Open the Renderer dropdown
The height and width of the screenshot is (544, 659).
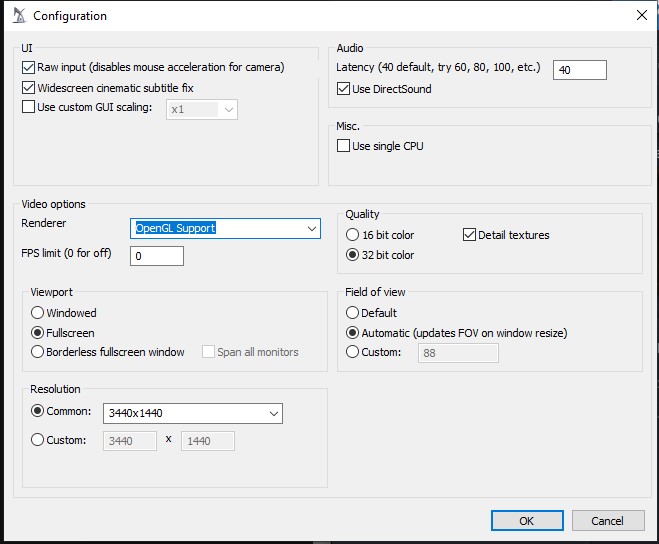pos(225,228)
